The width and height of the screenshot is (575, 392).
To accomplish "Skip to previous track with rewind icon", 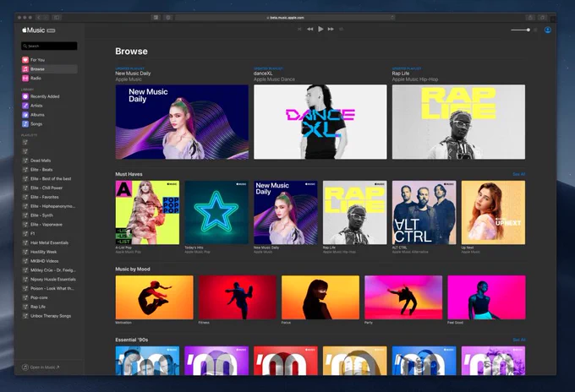I will [x=310, y=29].
